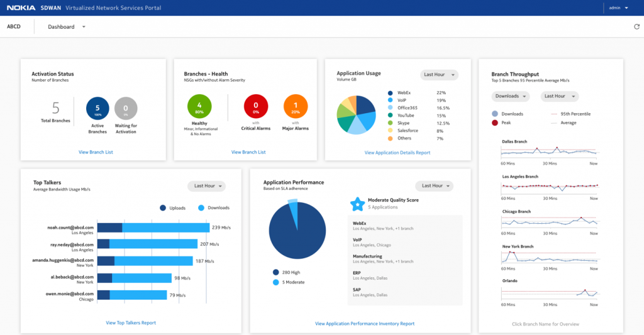Select the Los Angeles Branch name
Screen dimensions: 644x335
click(x=520, y=177)
